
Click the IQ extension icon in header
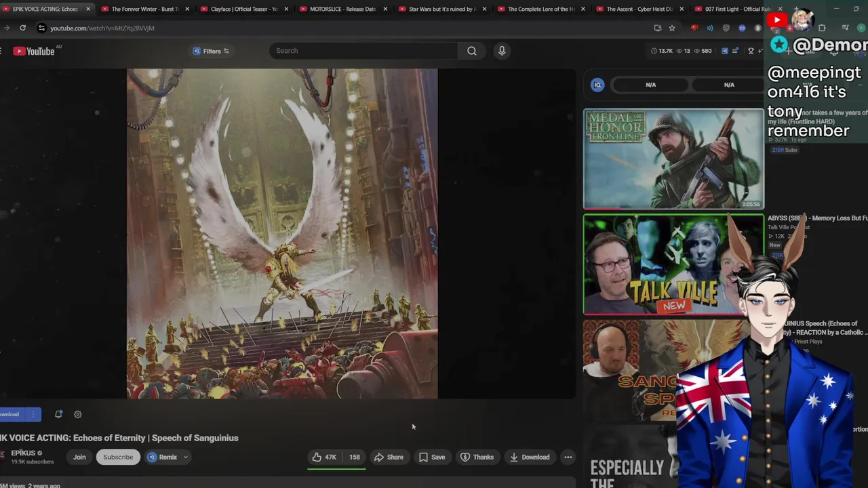point(725,51)
